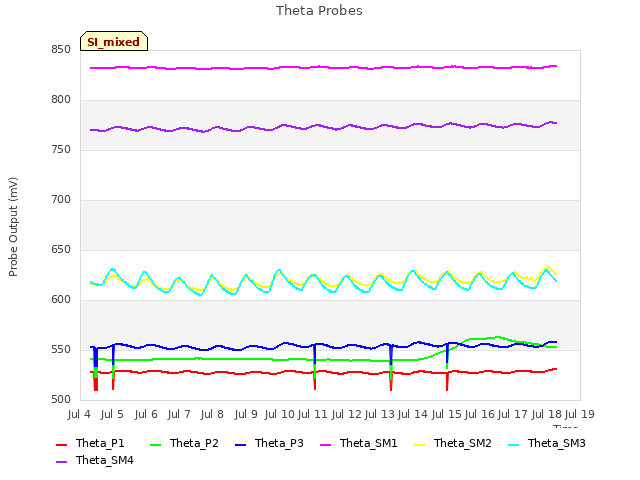
Task: Click the red Theta_P1 legend swatch
Action: (61, 444)
